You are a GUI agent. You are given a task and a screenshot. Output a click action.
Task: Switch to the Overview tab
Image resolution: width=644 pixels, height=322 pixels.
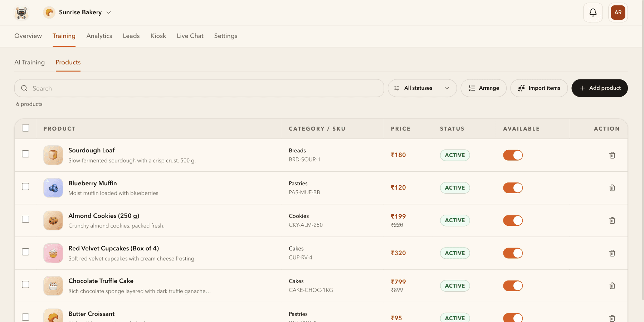(x=28, y=36)
